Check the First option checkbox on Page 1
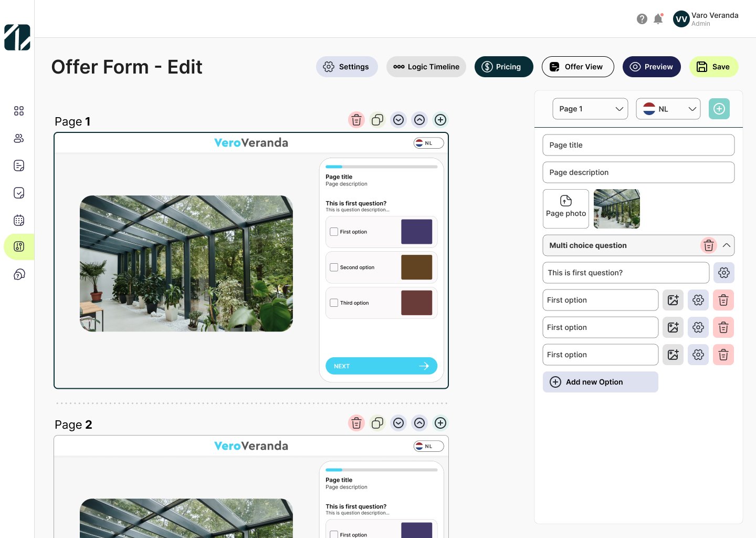The height and width of the screenshot is (538, 756). pos(334,232)
